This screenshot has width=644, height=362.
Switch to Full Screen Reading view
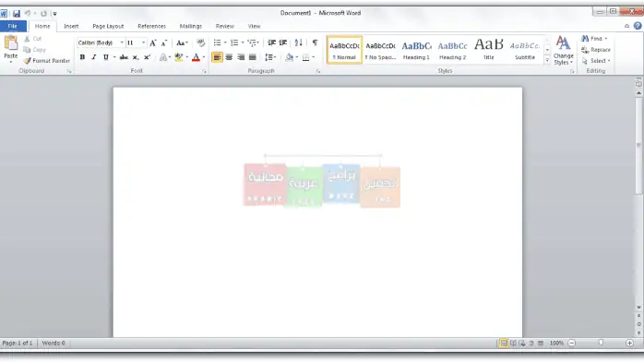[x=513, y=343]
